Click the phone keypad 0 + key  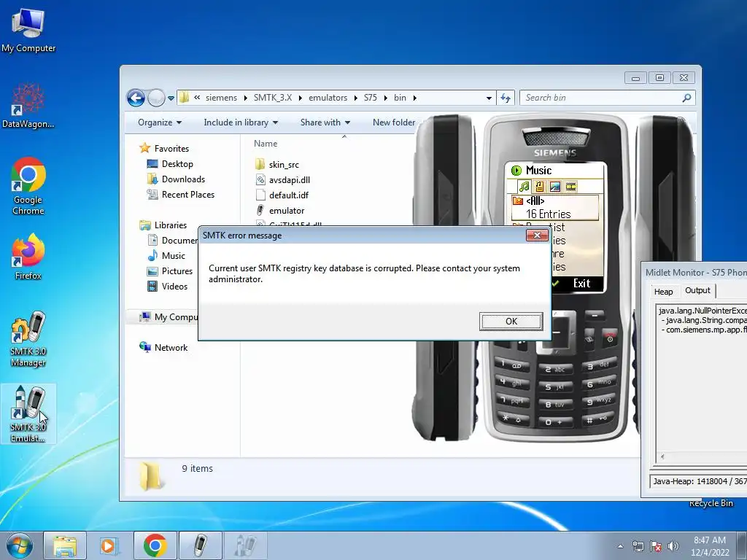pos(554,422)
